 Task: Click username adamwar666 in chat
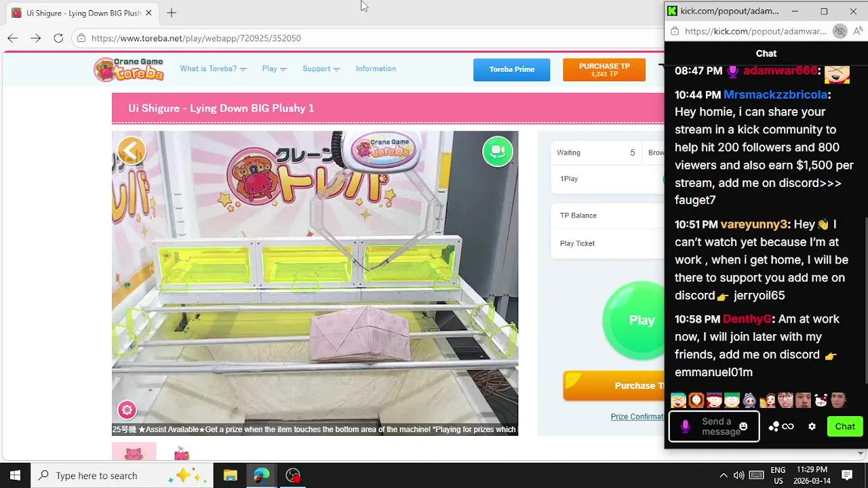click(781, 70)
